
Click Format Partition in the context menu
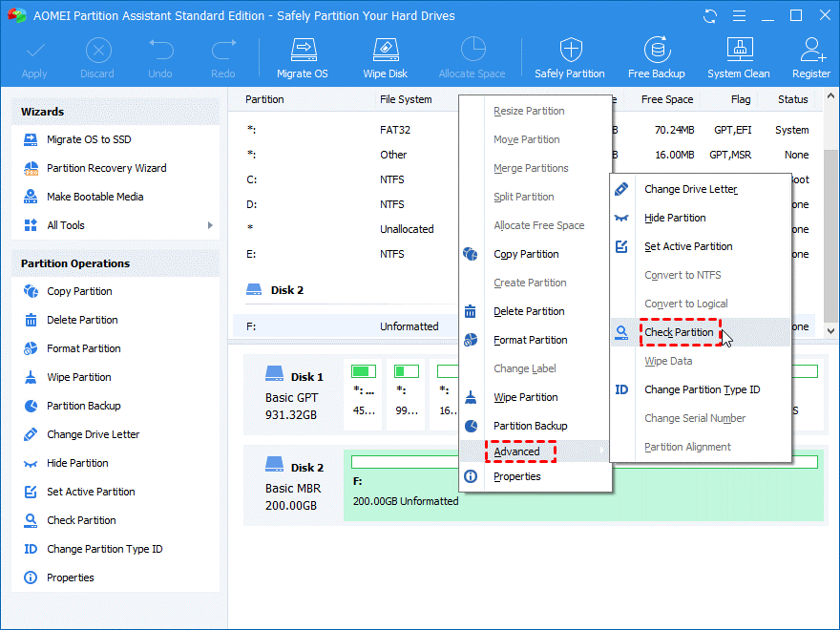point(530,340)
